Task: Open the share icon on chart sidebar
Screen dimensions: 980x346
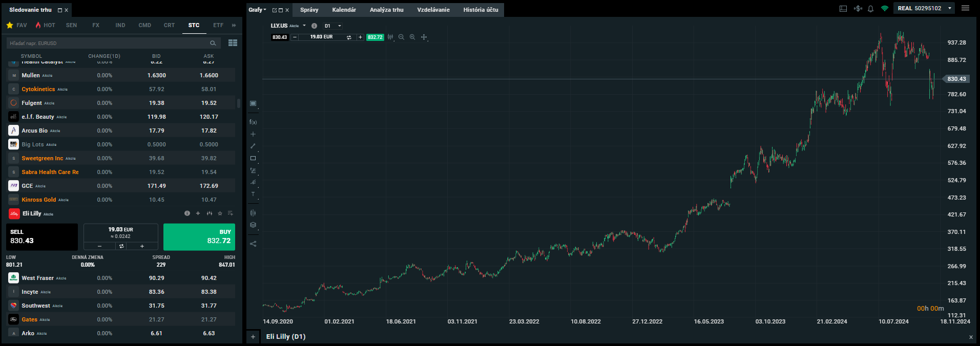Action: pyautogui.click(x=253, y=244)
